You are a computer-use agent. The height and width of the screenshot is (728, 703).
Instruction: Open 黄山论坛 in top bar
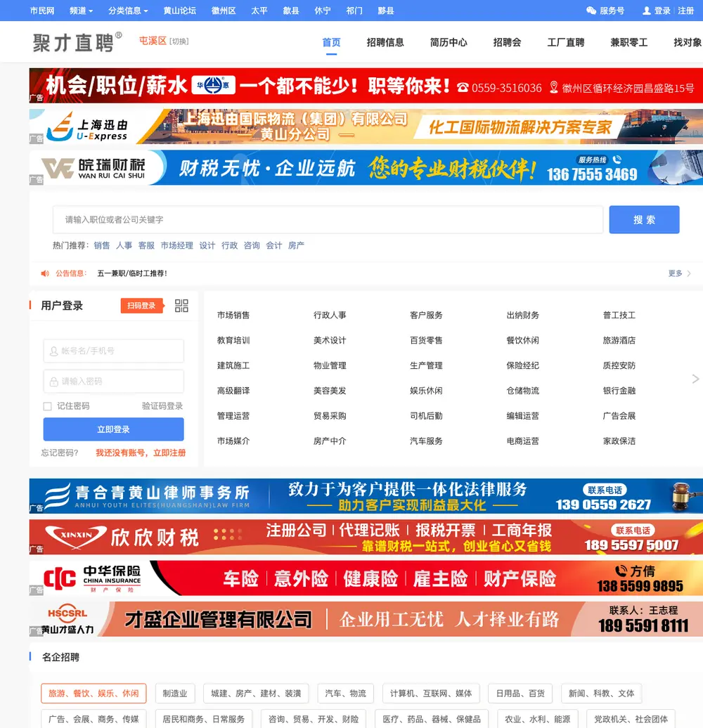[180, 11]
